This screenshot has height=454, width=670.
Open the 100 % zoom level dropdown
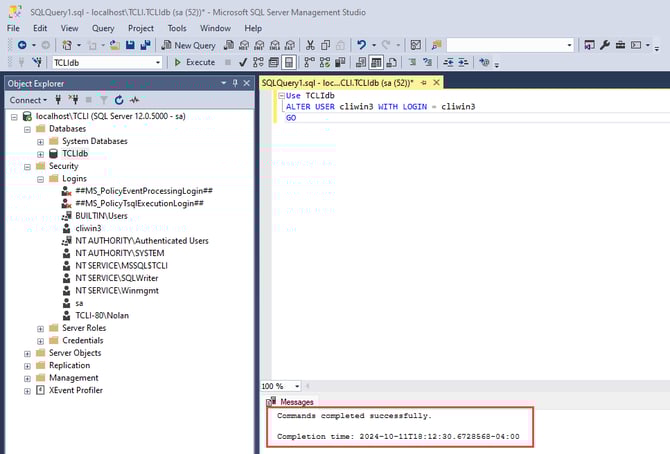[295, 386]
